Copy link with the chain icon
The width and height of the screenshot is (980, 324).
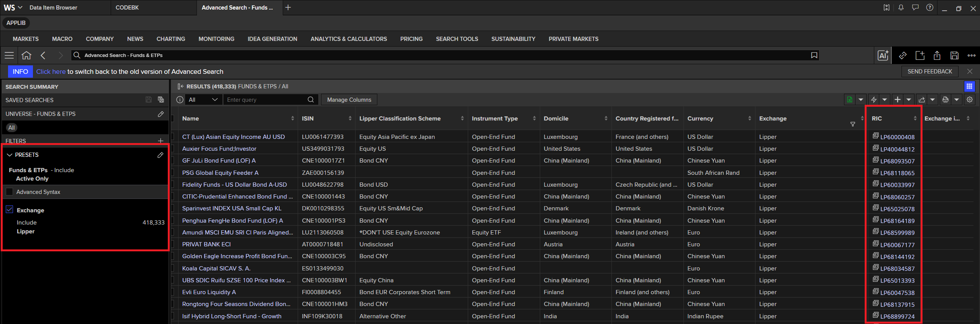click(903, 55)
